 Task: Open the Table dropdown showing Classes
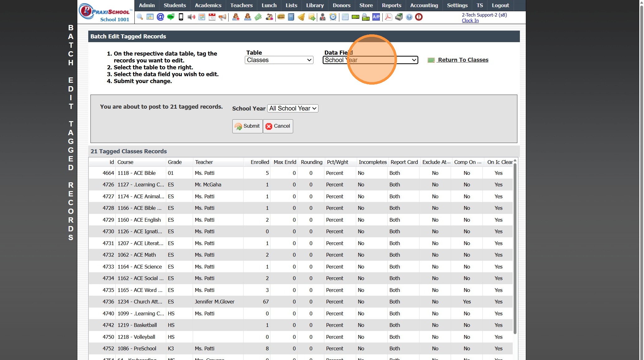tap(279, 60)
